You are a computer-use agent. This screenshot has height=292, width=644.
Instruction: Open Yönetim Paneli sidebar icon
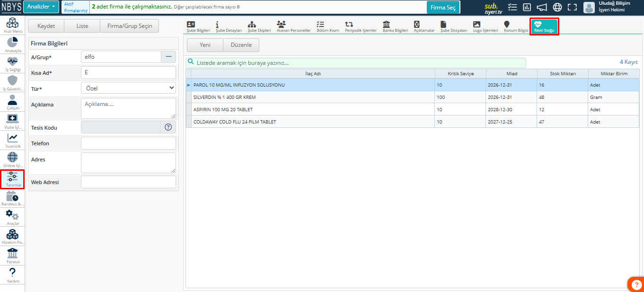coord(13,237)
